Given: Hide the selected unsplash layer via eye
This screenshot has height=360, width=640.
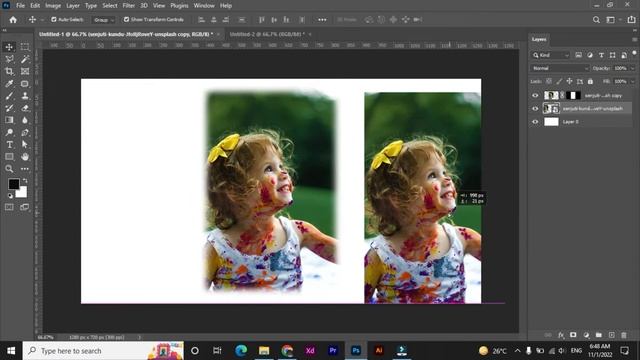Looking at the screenshot, I should point(535,109).
